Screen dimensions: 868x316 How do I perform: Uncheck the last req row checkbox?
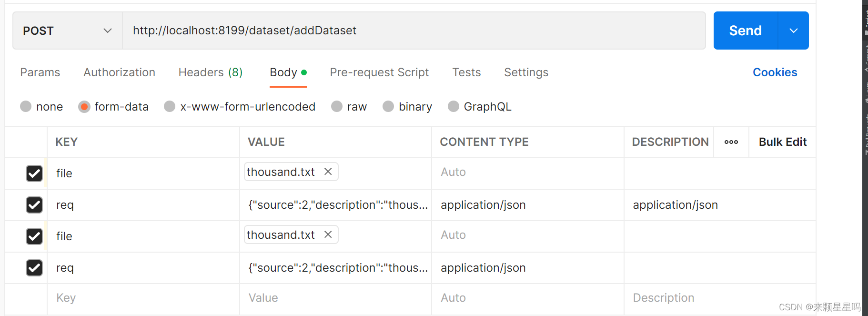[x=34, y=268]
